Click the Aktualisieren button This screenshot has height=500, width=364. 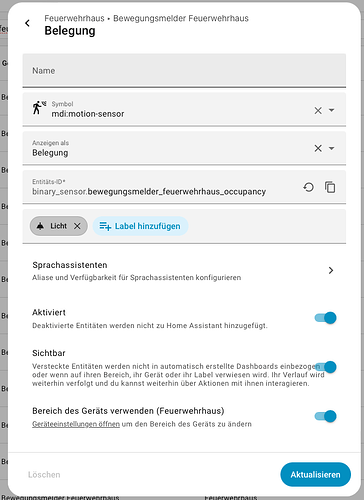point(315,474)
